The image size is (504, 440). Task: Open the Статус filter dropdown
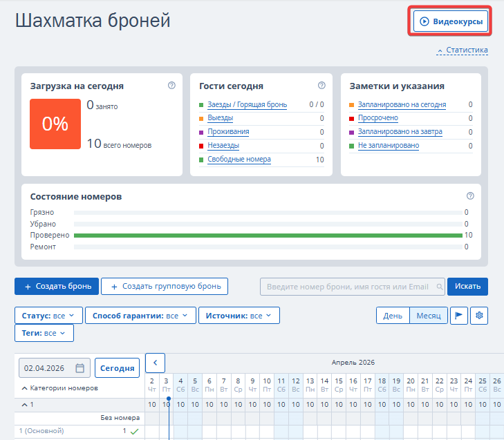(48, 316)
